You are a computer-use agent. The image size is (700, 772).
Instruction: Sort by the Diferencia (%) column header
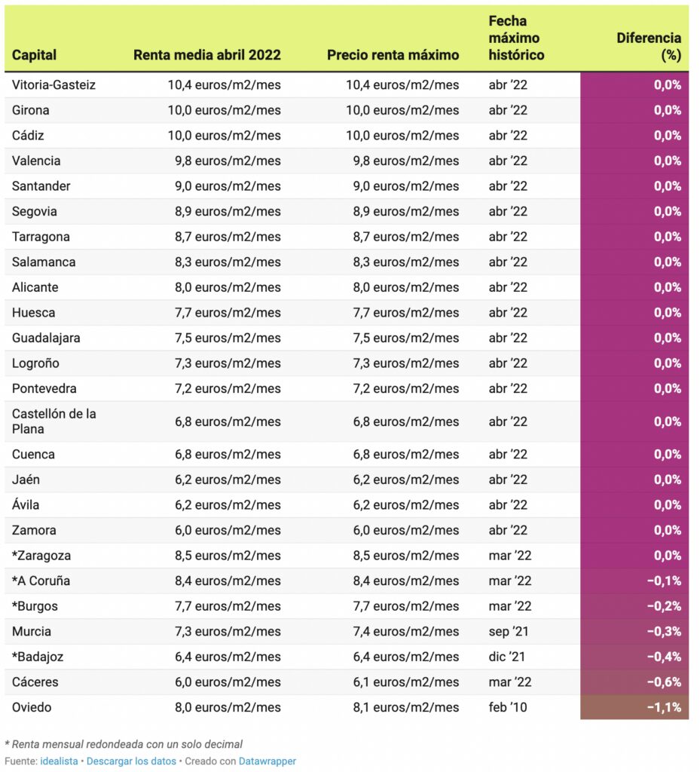coord(648,46)
